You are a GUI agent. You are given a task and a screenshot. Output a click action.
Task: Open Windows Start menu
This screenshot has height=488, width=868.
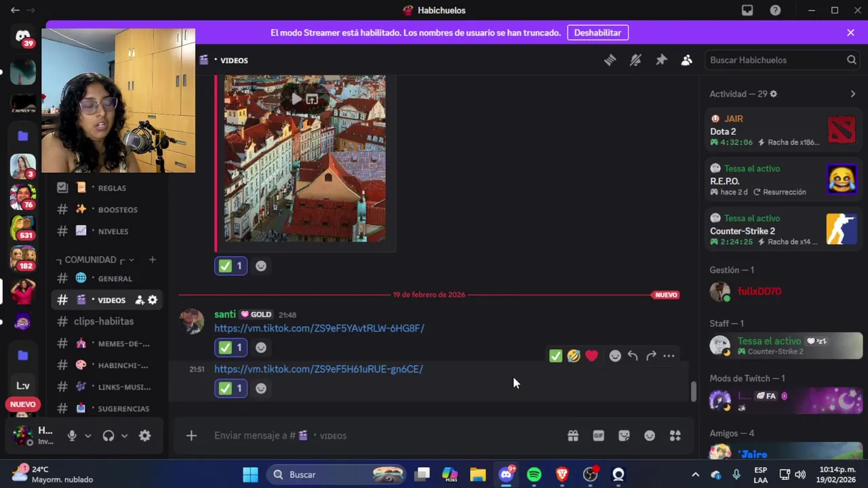click(x=250, y=474)
